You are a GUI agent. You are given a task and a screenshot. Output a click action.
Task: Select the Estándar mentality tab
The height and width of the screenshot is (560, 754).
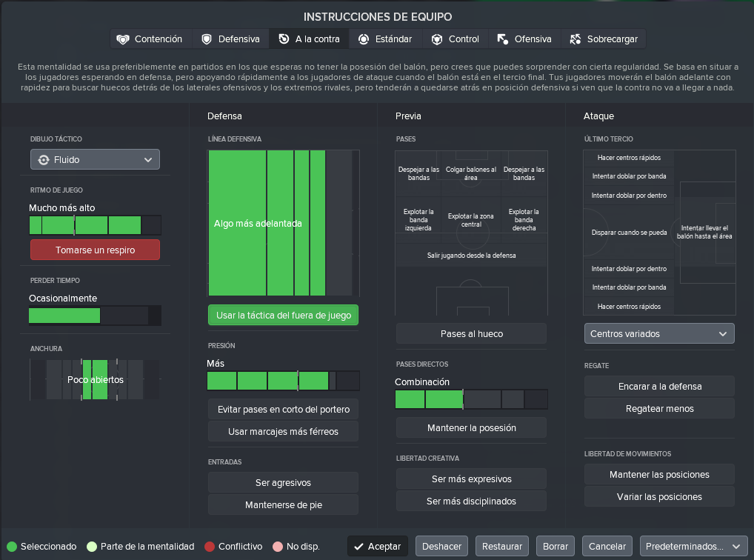pos(386,39)
